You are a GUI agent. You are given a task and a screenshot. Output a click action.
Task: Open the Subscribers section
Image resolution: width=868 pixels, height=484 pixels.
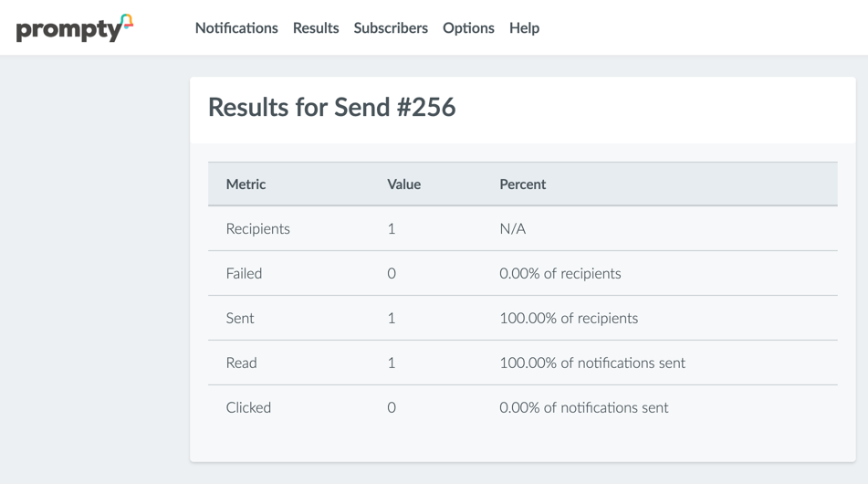click(391, 28)
